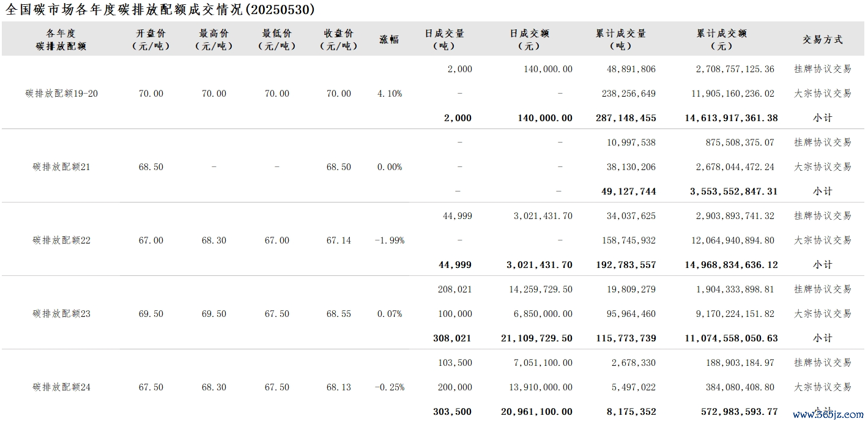
Task: Select the cumulative volume subtotal 287,148,455
Action: 625,118
